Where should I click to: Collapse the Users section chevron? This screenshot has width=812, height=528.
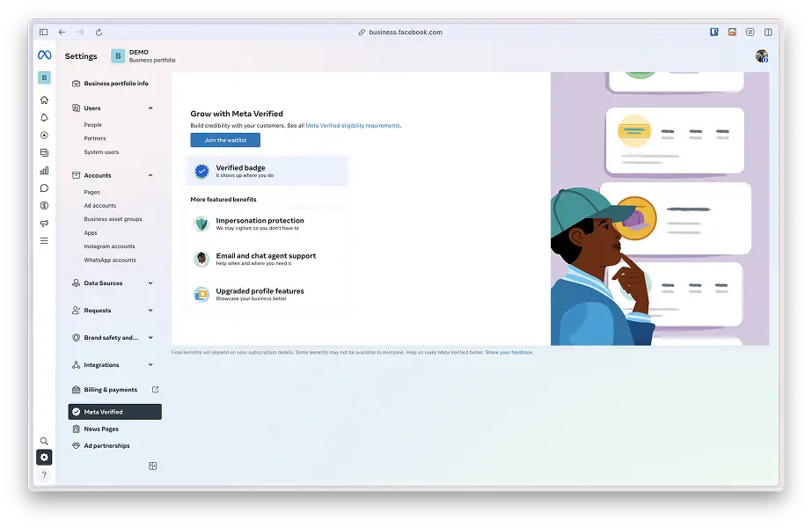(x=150, y=108)
